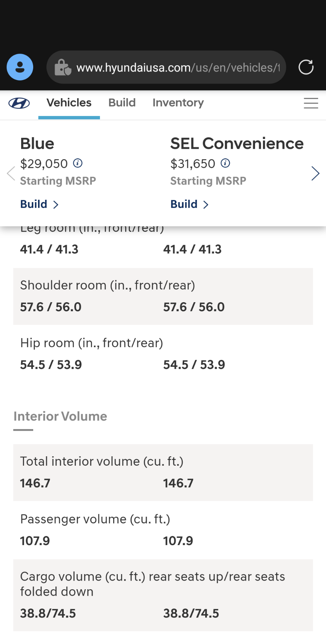The height and width of the screenshot is (644, 326).
Task: Click the site security lock icon
Action: tap(63, 68)
